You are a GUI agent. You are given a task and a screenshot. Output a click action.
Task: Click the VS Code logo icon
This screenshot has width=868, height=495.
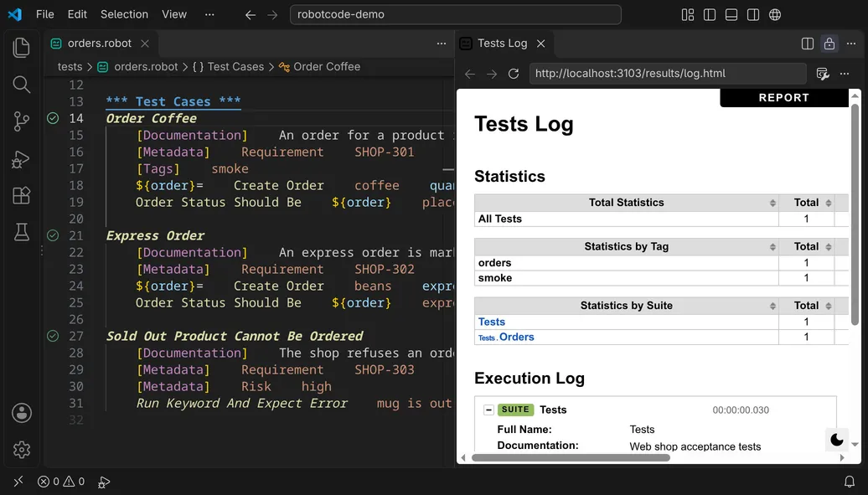pos(15,14)
